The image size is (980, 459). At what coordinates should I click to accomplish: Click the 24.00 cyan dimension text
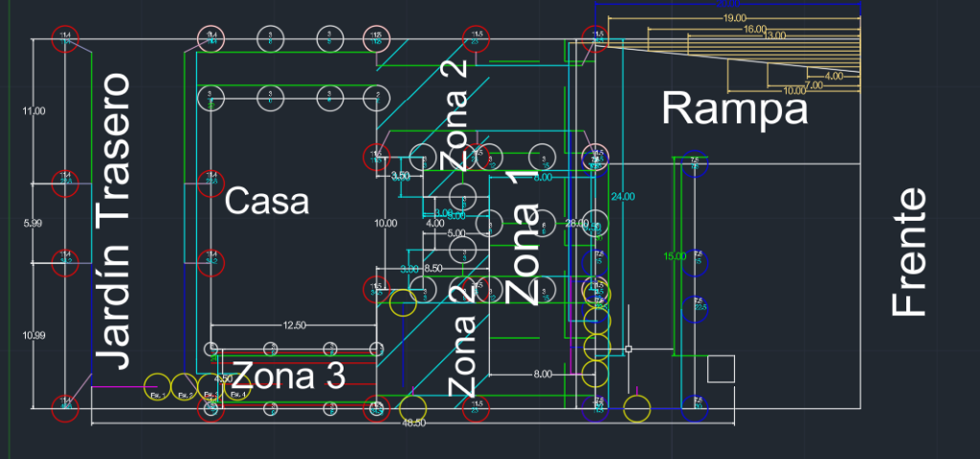pos(623,196)
